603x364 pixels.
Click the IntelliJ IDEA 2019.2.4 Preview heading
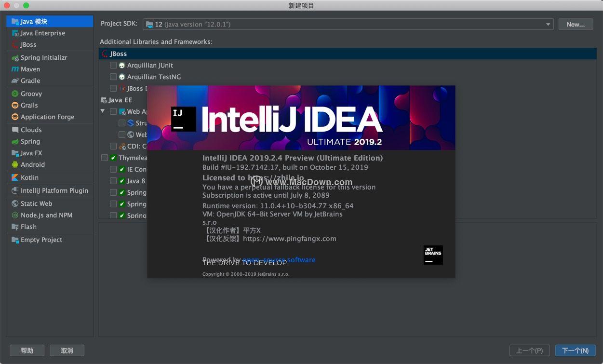(293, 158)
